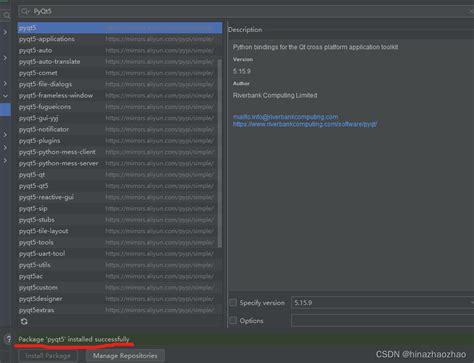Screen dimensions: 474x363
Task: Select pyqt5-stubs in the package list
Action: click(119, 220)
